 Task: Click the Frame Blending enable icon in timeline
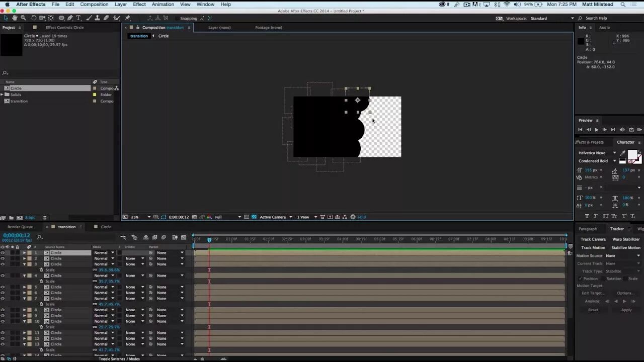pos(154,237)
